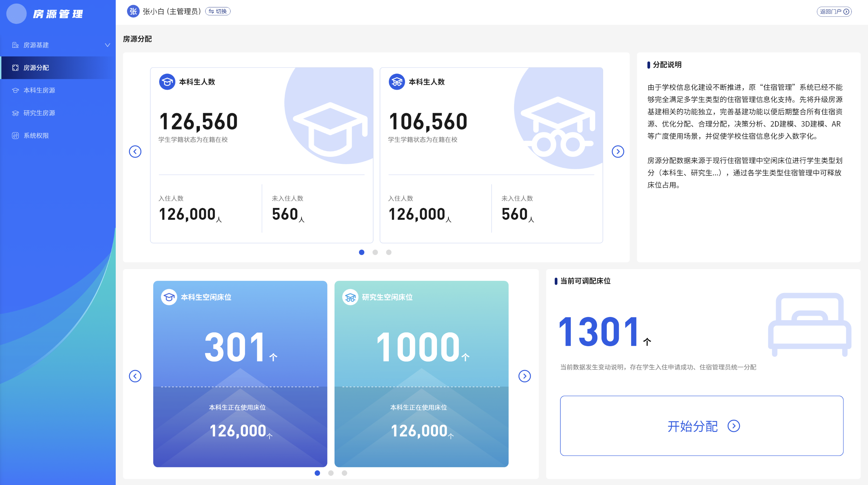Click the 房源分配 sidebar icon
868x485 pixels.
15,67
